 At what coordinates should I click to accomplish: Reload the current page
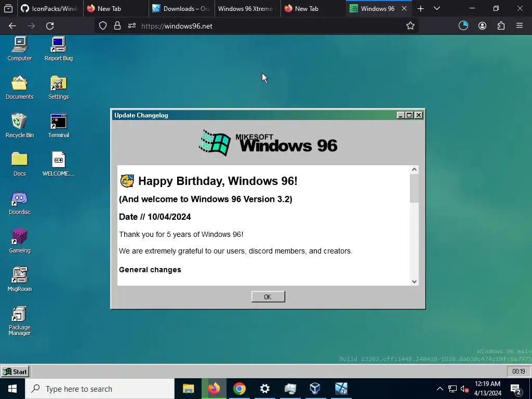point(50,26)
